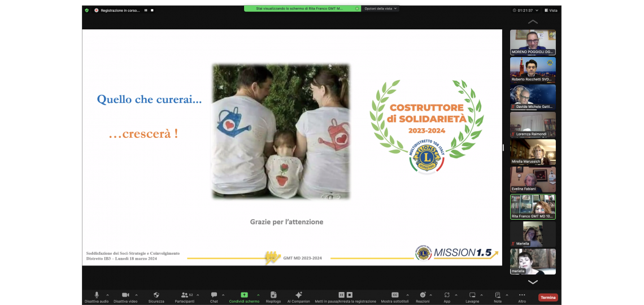The width and height of the screenshot is (644, 305).
Task: Click the red Termina button
Action: 548,298
